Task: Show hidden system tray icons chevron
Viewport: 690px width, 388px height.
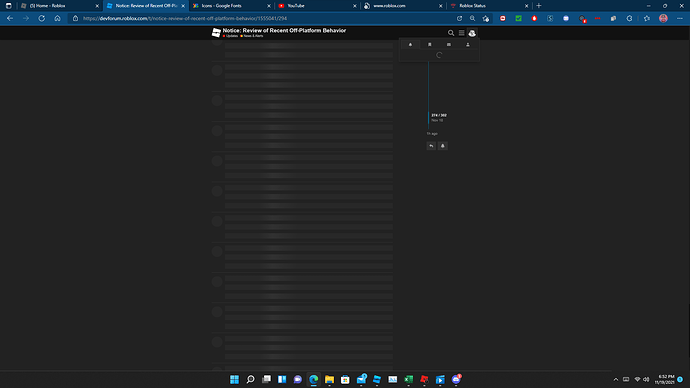Action: pos(616,379)
